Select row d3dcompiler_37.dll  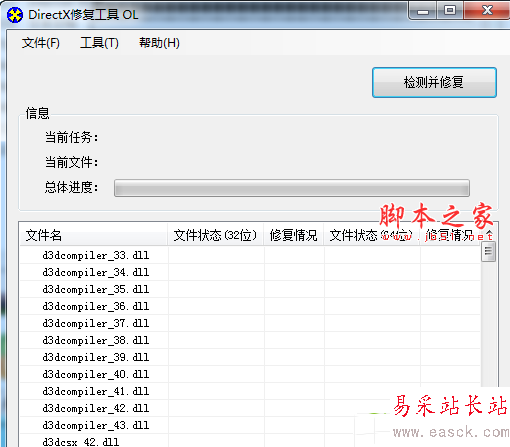click(x=250, y=323)
